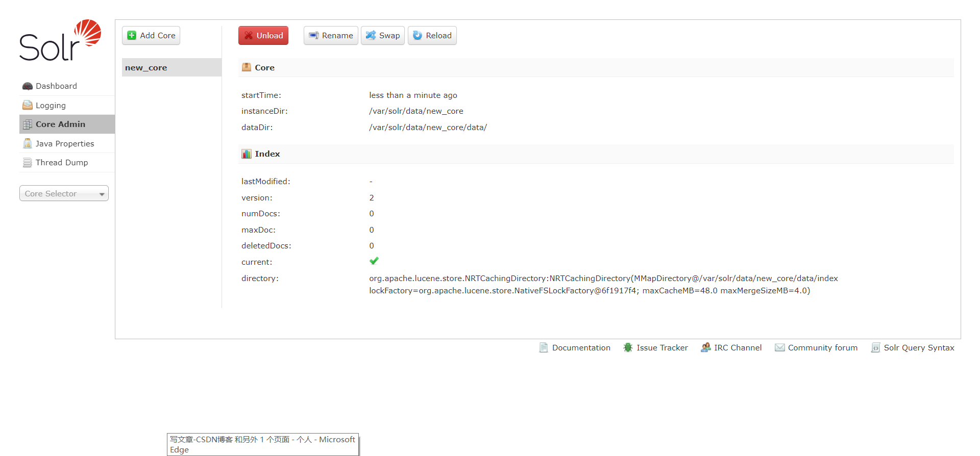
Task: Open the IRC Channel link
Action: 738,347
